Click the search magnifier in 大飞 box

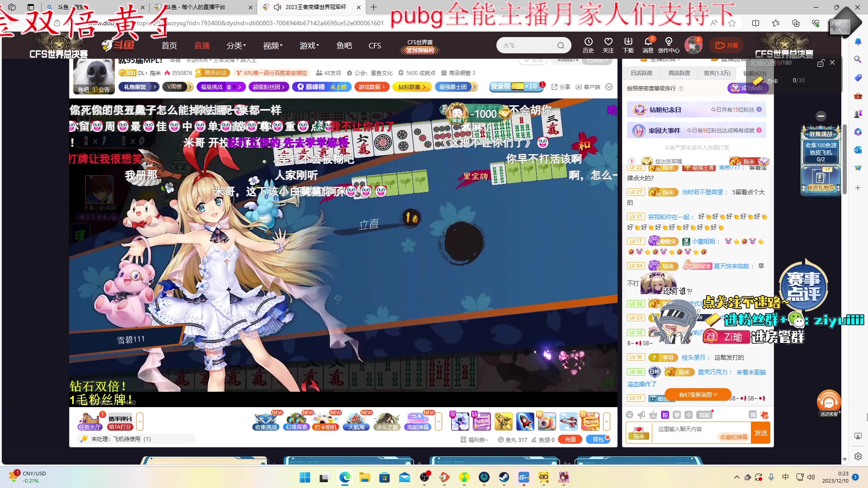[x=561, y=45]
